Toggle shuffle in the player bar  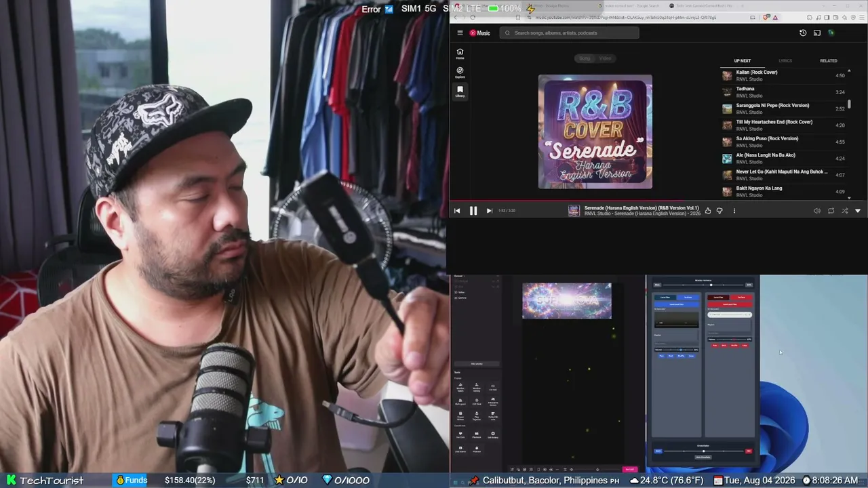(x=844, y=211)
